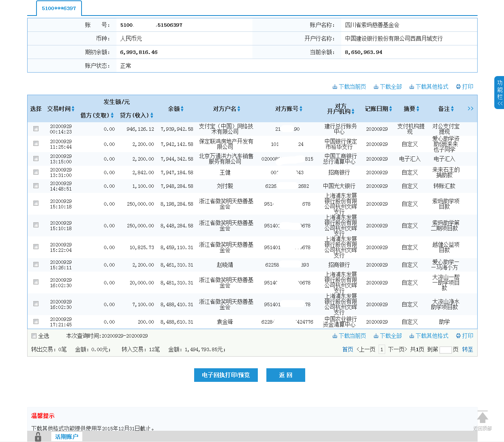504x442 pixels.
Task: Click the lock icon at the bottom left
Action: tap(38, 436)
